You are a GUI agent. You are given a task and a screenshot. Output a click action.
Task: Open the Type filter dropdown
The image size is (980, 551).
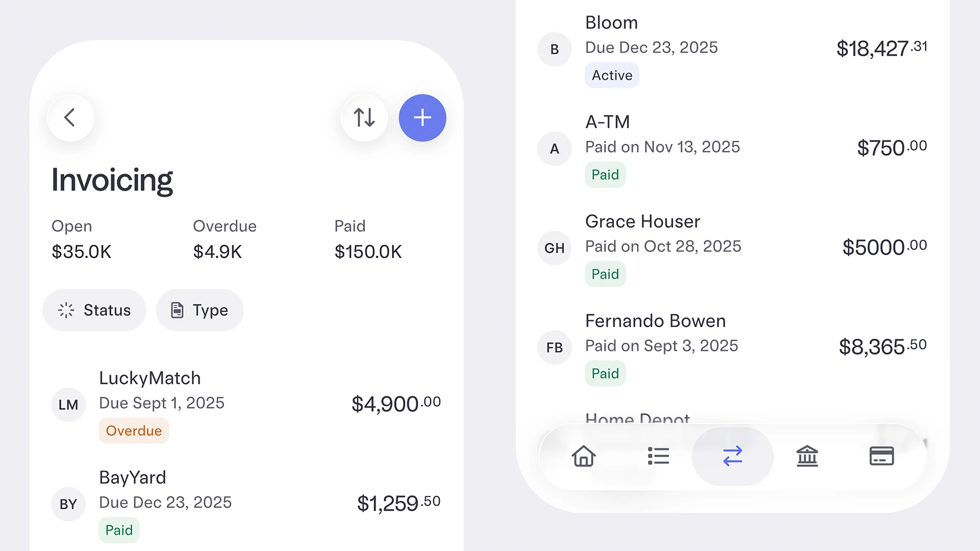point(200,310)
